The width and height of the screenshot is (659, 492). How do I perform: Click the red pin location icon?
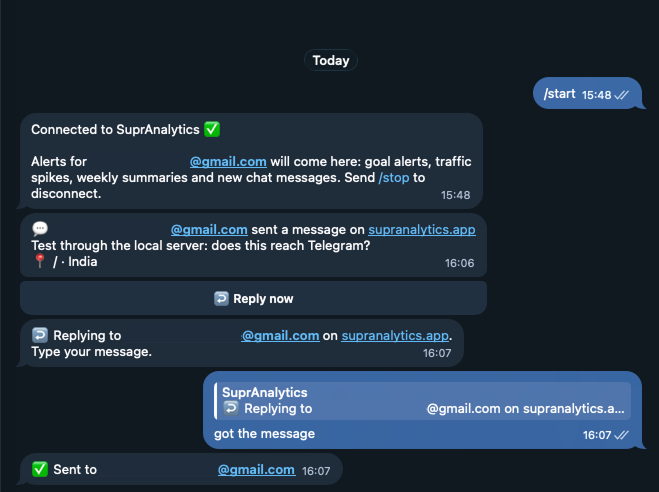coord(40,261)
